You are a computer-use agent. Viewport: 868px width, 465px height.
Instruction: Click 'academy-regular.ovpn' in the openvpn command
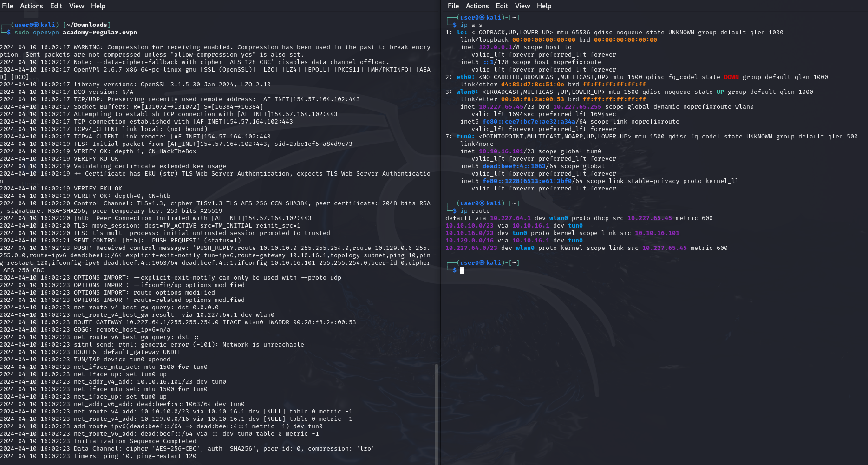[100, 33]
